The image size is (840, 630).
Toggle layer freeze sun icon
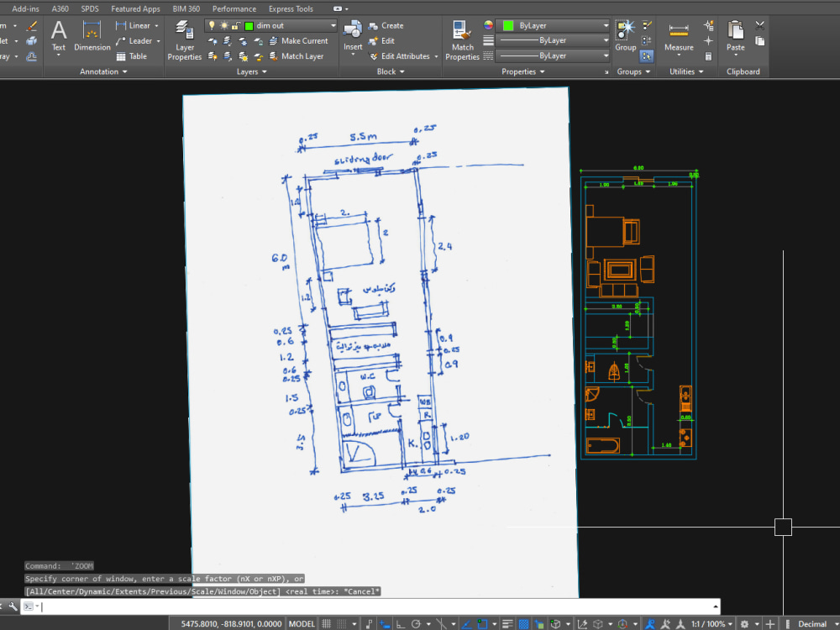pos(224,25)
